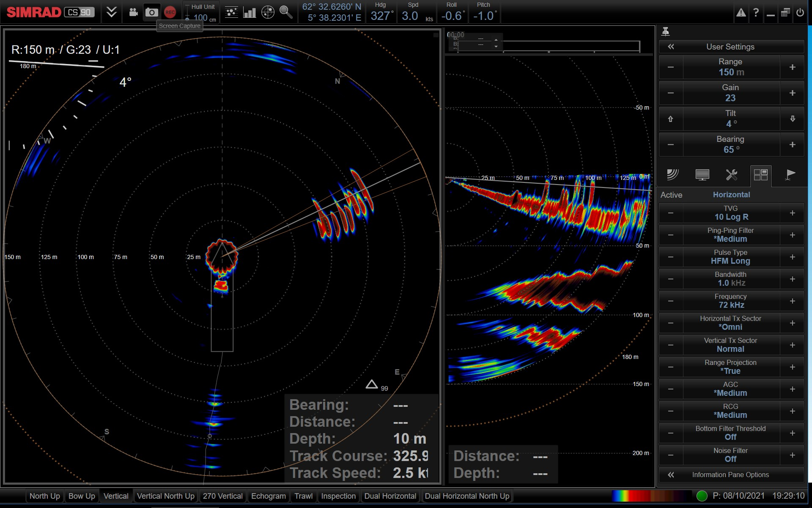Open the signal processing scatter plot icon
The height and width of the screenshot is (508, 812).
[231, 12]
